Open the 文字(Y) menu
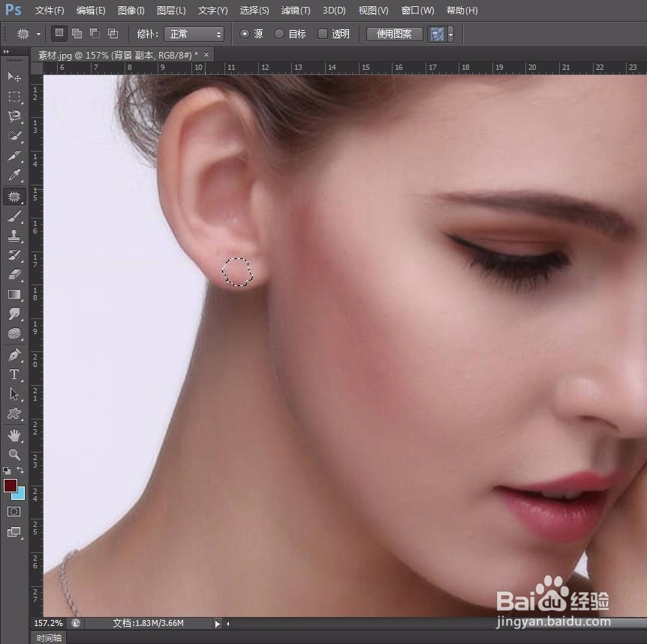This screenshot has width=647, height=644. click(x=212, y=11)
